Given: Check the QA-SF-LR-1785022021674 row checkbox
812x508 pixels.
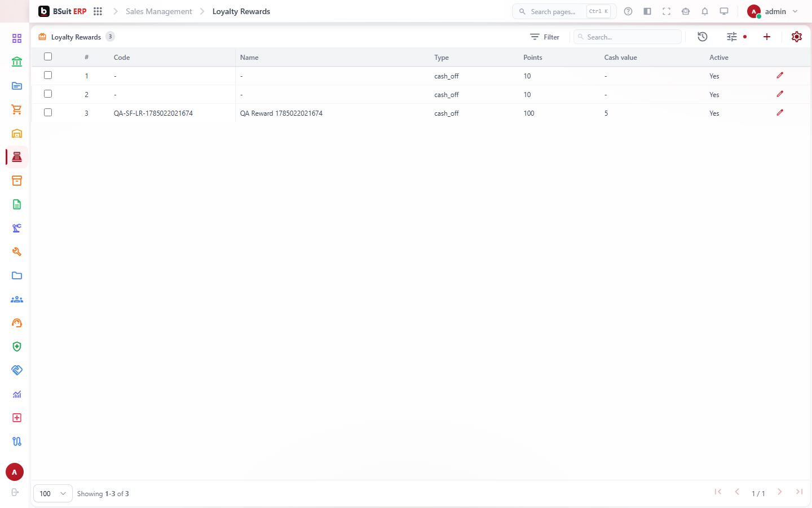Looking at the screenshot, I should pos(48,112).
